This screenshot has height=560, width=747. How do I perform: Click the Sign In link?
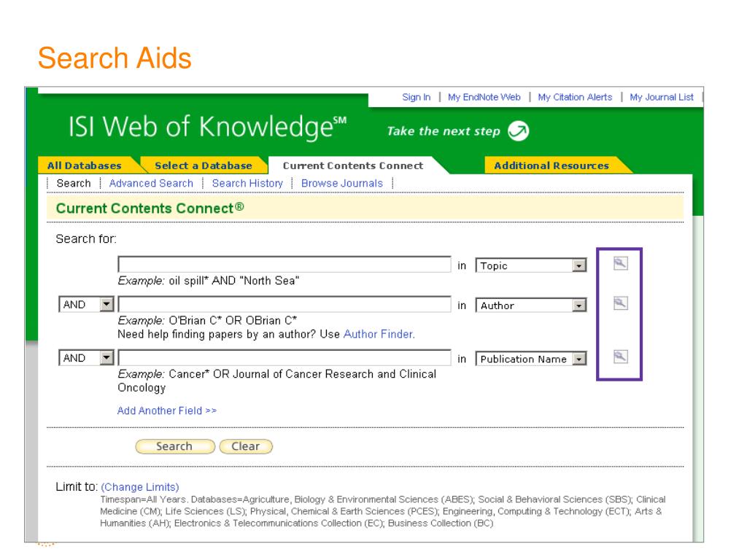(417, 97)
